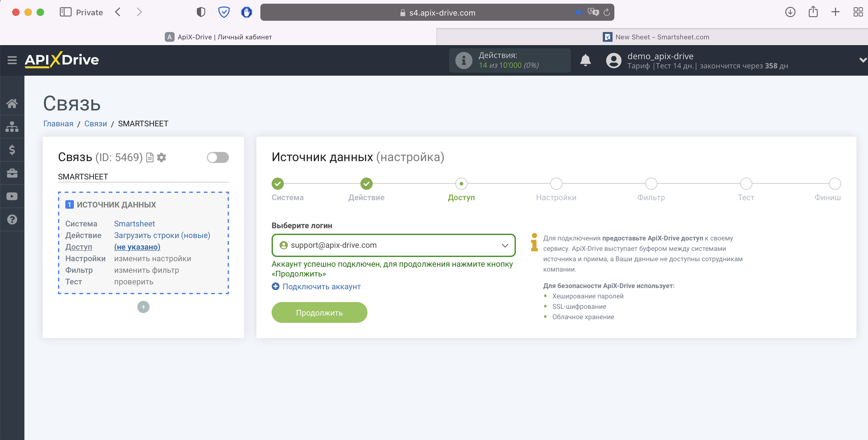
Task: Click the audio speaker icon in the address bar
Action: pos(580,13)
